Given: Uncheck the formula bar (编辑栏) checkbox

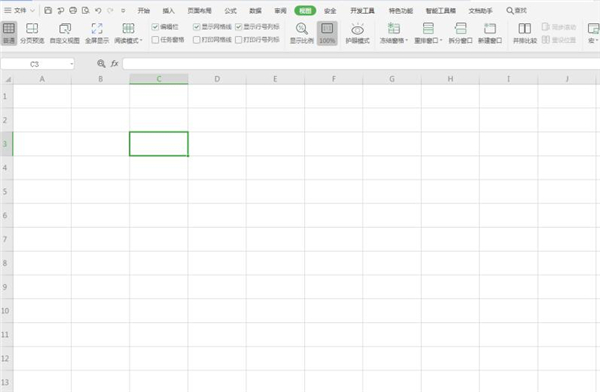Looking at the screenshot, I should 155,27.
